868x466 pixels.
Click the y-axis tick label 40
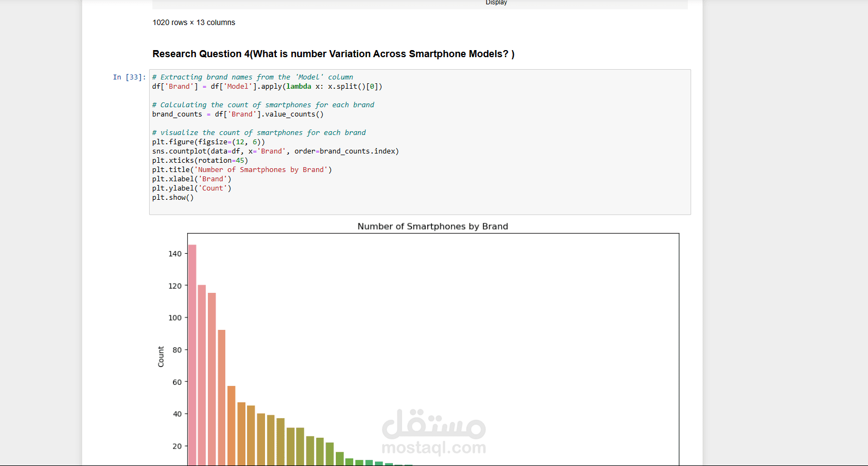click(x=177, y=414)
